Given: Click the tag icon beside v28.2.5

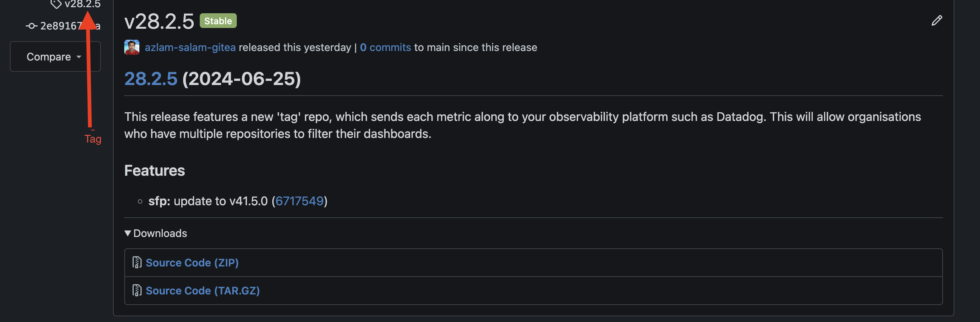Looking at the screenshot, I should [x=56, y=4].
